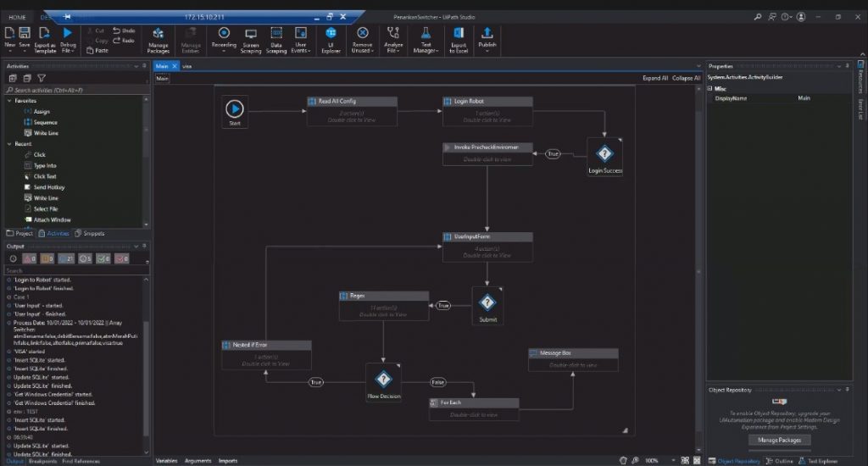The image size is (868, 466).
Task: Open the HOME ribbon tab
Action: (x=17, y=17)
